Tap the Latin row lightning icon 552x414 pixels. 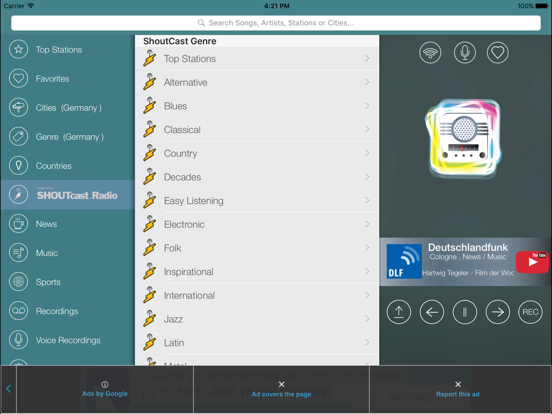click(x=150, y=342)
